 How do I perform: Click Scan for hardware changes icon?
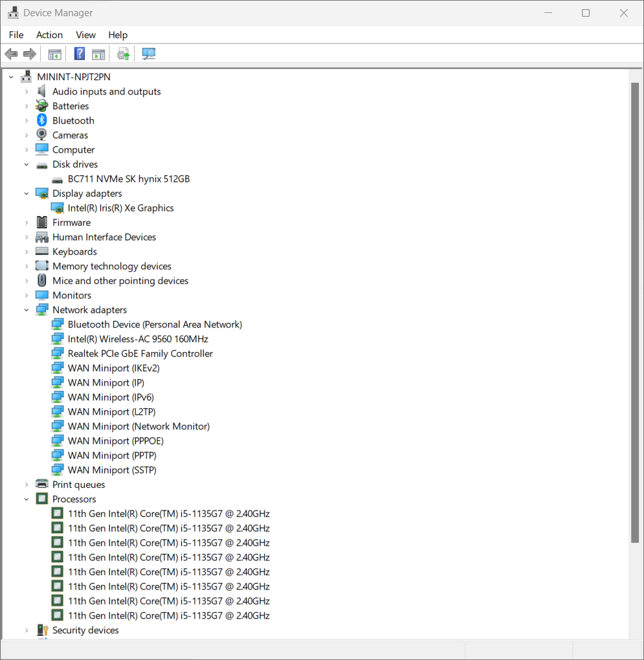149,54
